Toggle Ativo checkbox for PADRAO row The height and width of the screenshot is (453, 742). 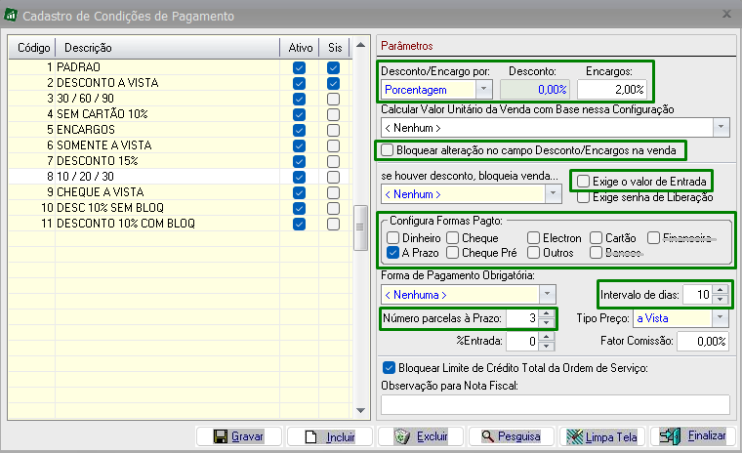pyautogui.click(x=299, y=68)
